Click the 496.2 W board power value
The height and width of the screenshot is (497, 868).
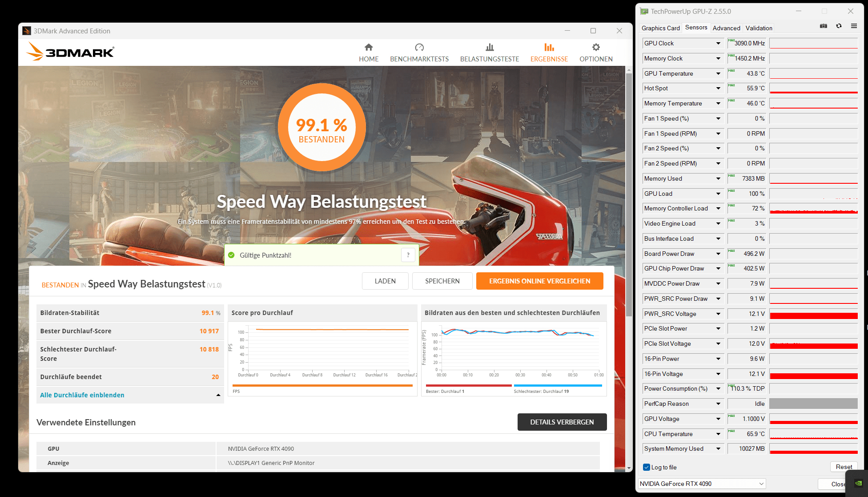tap(747, 254)
